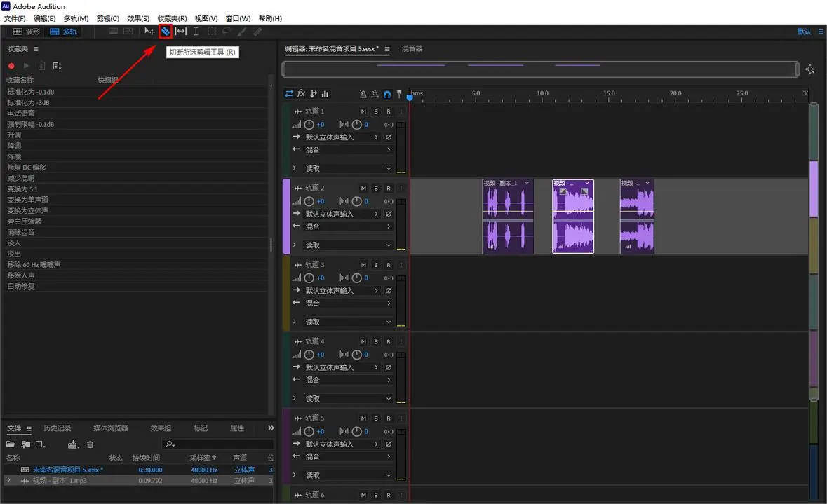
Task: Select the Slip tool in toolbar
Action: (181, 32)
